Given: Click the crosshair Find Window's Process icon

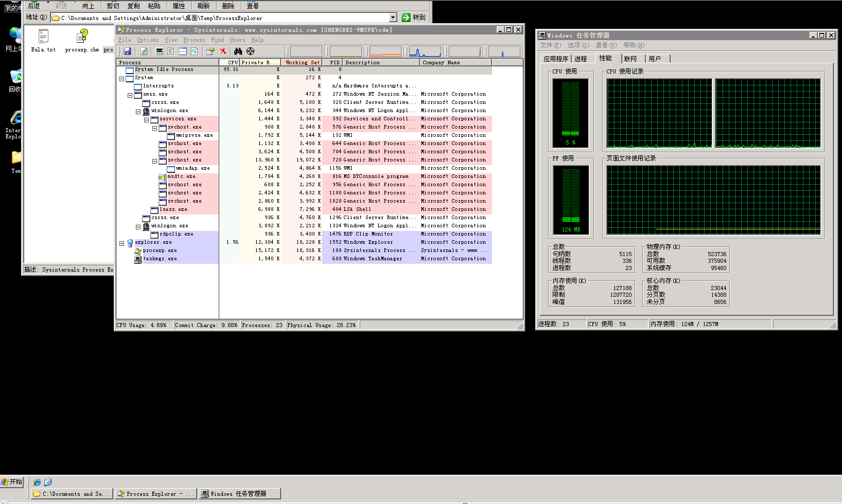Looking at the screenshot, I should [251, 51].
